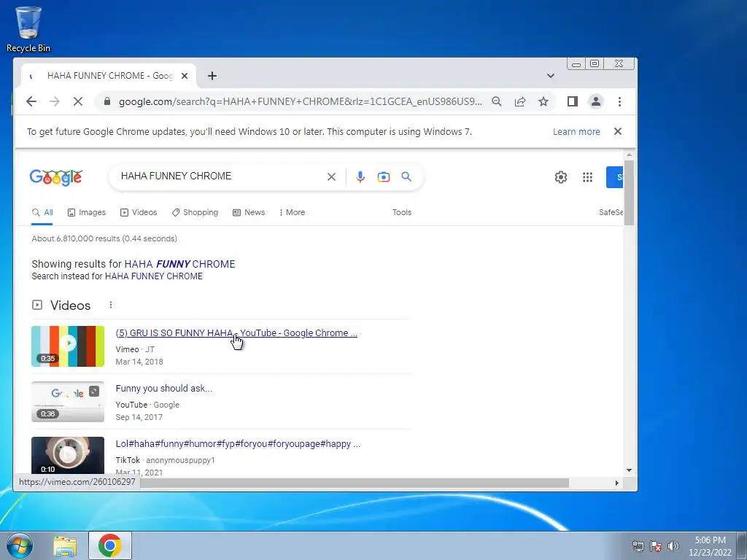Clear the search query text
Screen dimensions: 747x560
coord(332,176)
